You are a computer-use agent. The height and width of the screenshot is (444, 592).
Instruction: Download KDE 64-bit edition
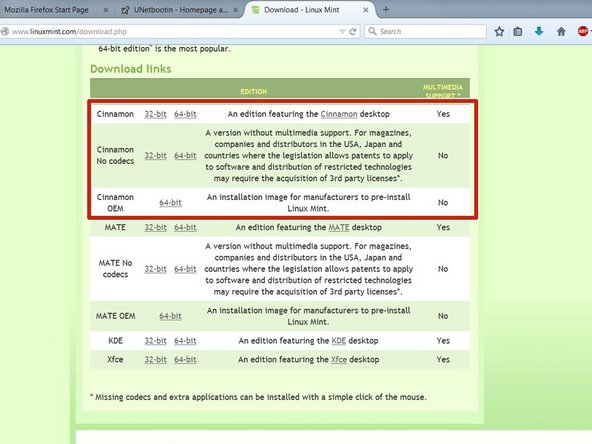tap(185, 341)
